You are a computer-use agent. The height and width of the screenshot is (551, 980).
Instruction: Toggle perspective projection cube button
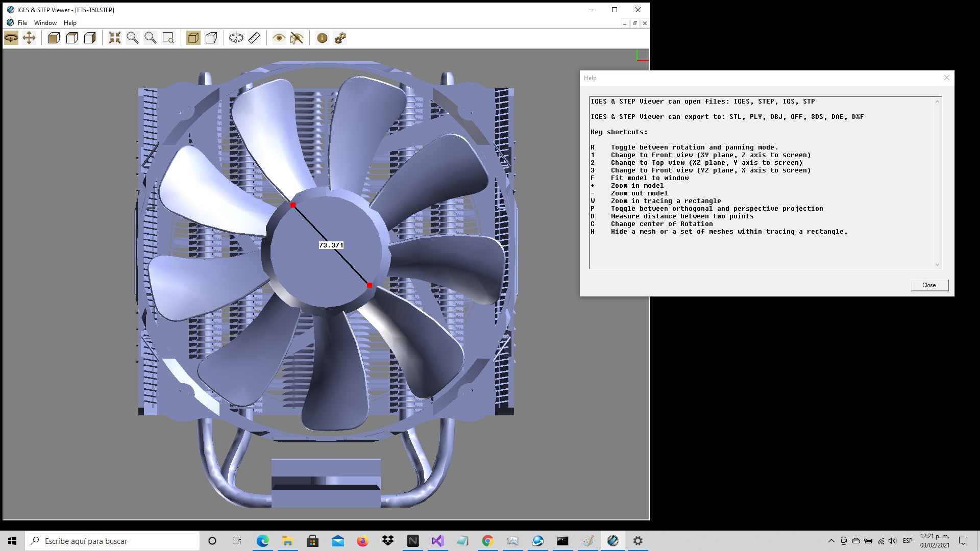tap(211, 38)
